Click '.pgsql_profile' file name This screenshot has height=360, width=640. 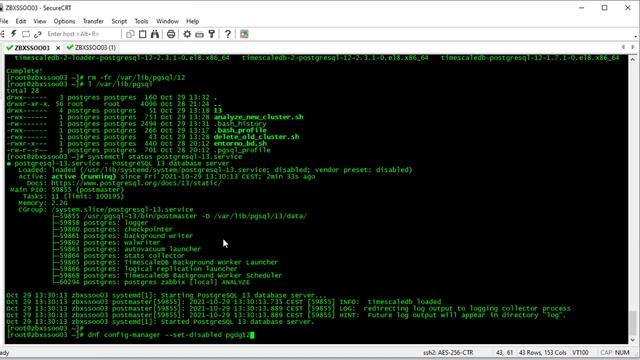click(x=242, y=150)
